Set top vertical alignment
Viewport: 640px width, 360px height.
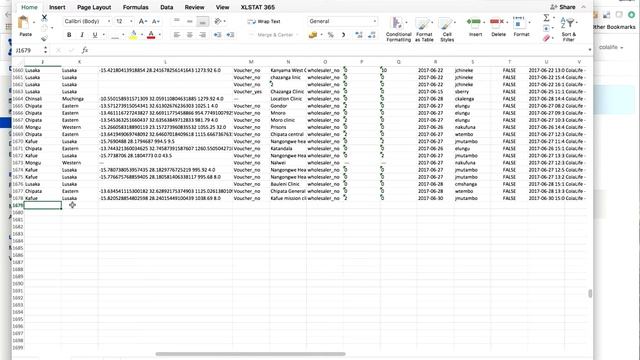176,21
